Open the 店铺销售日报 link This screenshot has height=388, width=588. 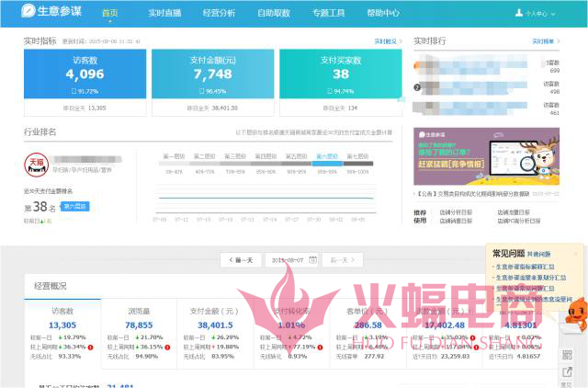(x=456, y=221)
